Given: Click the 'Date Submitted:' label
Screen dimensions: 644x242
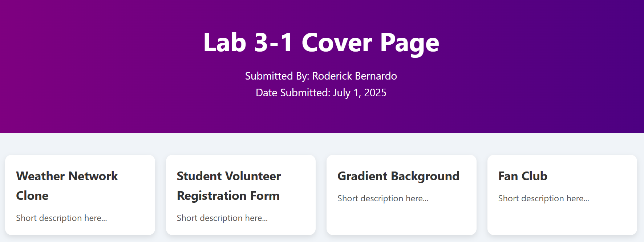Looking at the screenshot, I should tap(293, 93).
